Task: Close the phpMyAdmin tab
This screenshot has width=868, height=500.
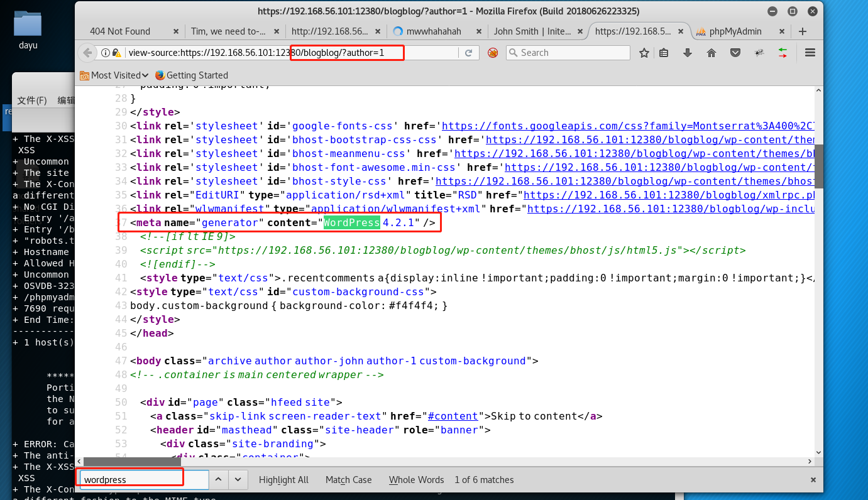Action: click(x=782, y=31)
